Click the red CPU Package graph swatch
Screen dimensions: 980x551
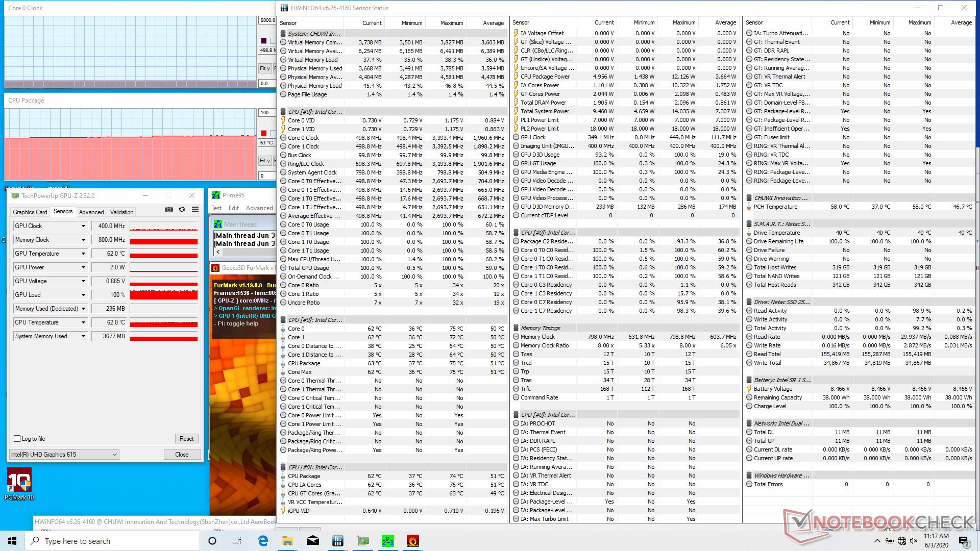(x=264, y=133)
